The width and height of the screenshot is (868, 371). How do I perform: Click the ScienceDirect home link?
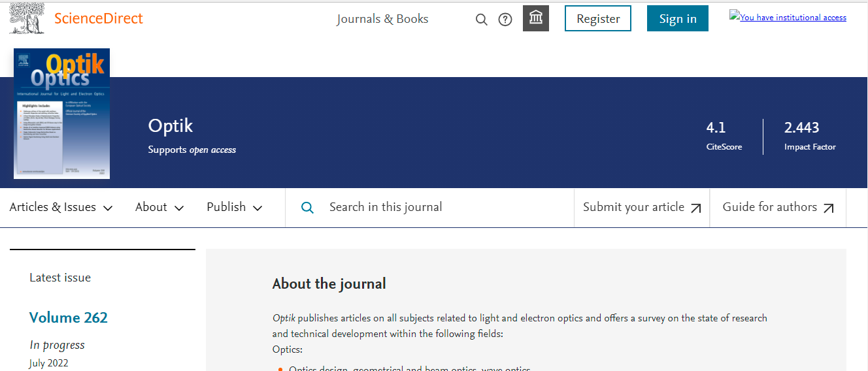[x=98, y=18]
